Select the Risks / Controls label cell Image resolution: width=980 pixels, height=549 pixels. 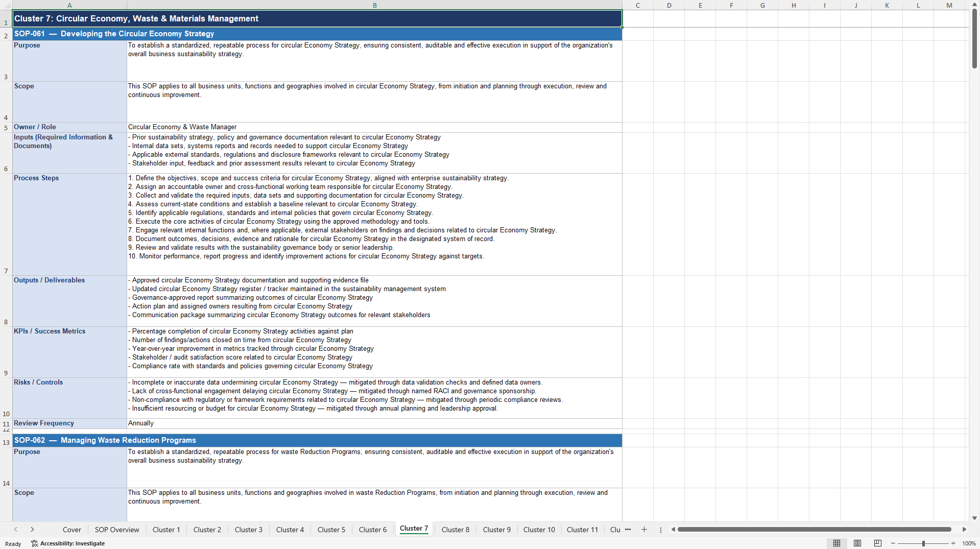(x=69, y=398)
